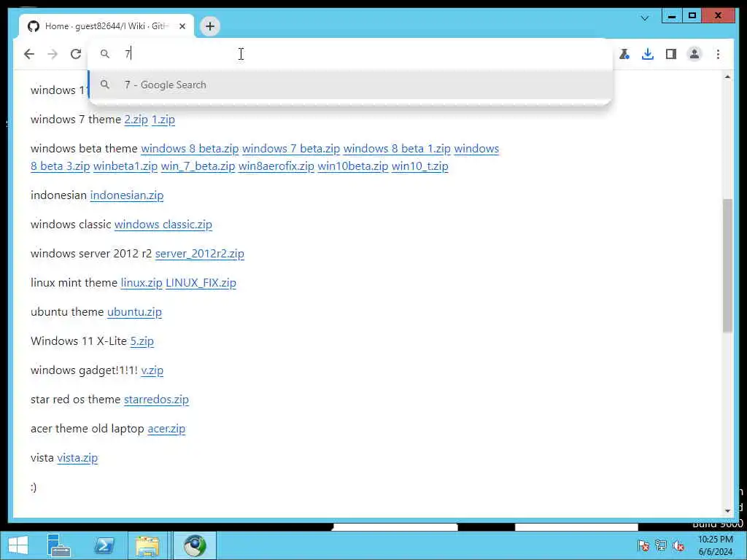Screen dimensions: 747x560
Task: Open the winbeta1.zip link
Action: pyautogui.click(x=125, y=166)
